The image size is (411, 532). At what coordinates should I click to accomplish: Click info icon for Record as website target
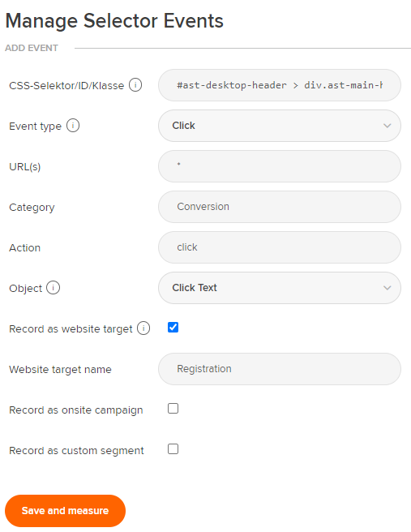(x=143, y=328)
